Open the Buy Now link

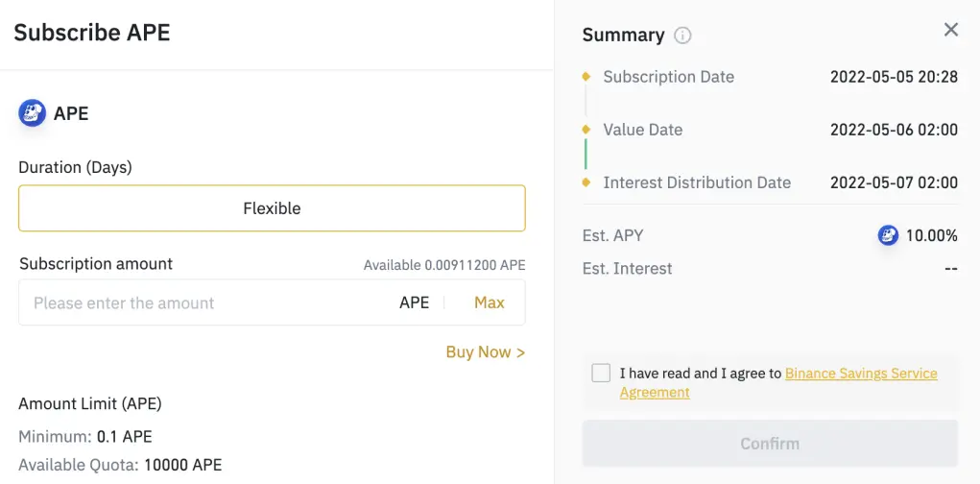[486, 352]
